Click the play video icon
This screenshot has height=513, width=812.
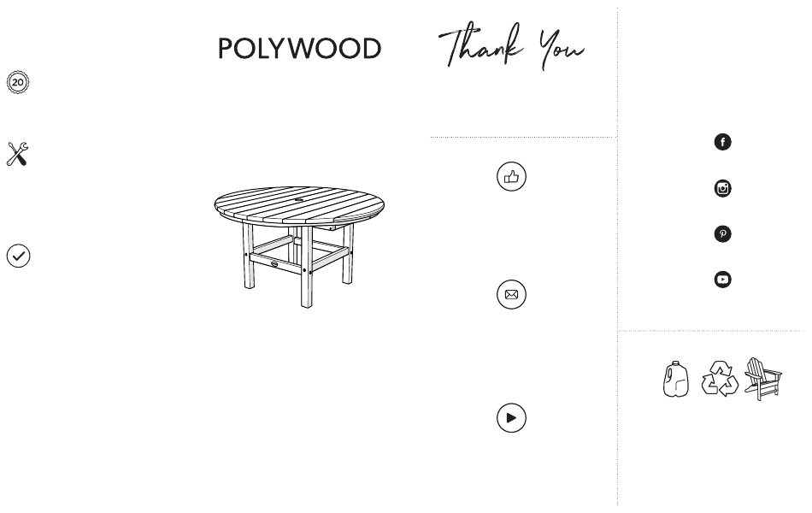click(x=511, y=417)
